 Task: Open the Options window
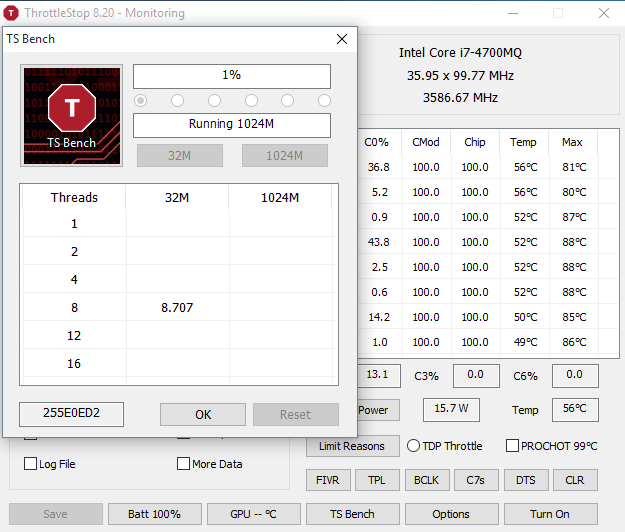(x=451, y=514)
